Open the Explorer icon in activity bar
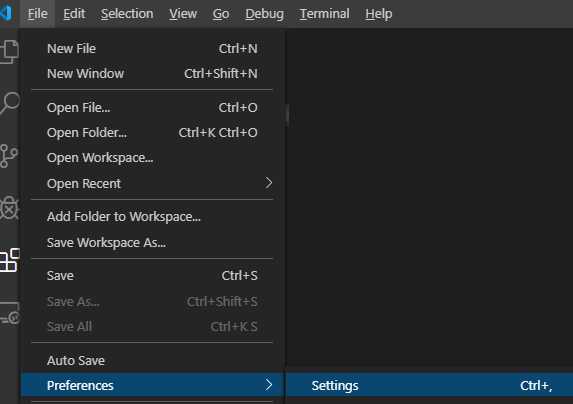573x404 pixels. tap(9, 52)
